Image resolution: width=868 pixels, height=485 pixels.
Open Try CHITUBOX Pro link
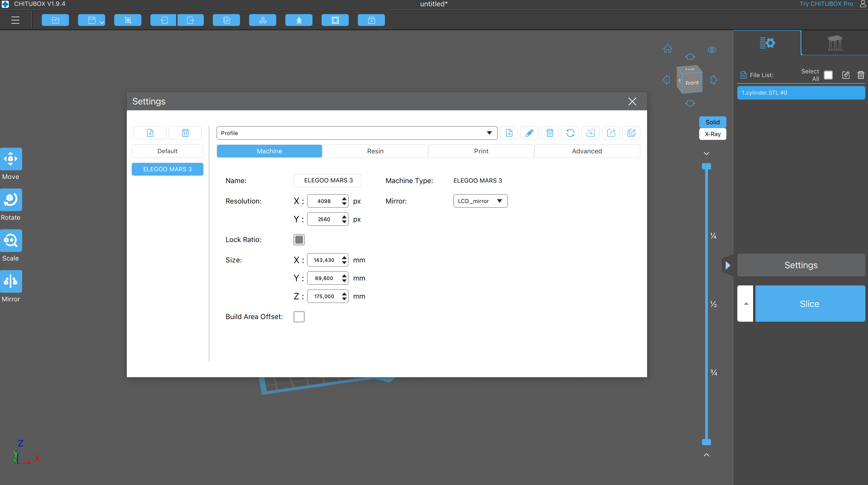[x=826, y=4]
